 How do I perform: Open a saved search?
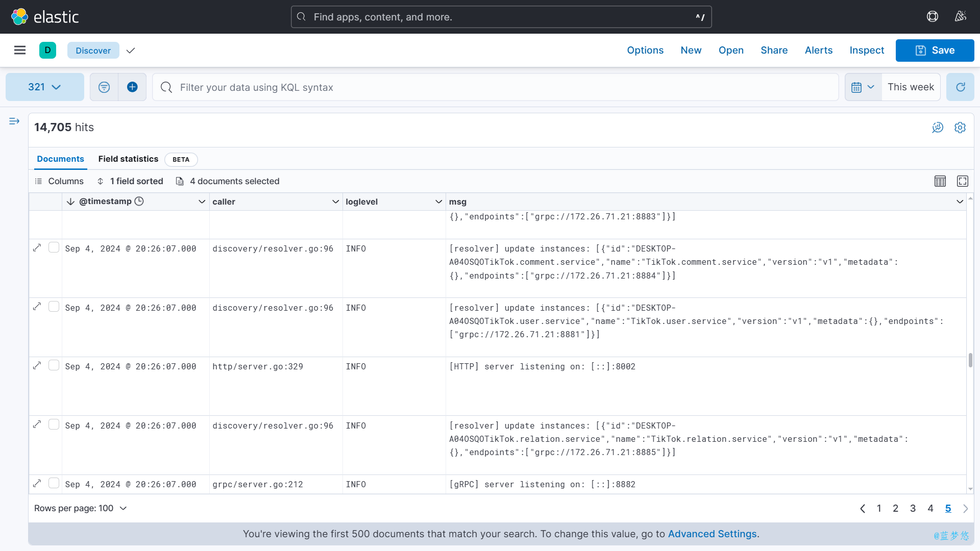pyautogui.click(x=731, y=51)
